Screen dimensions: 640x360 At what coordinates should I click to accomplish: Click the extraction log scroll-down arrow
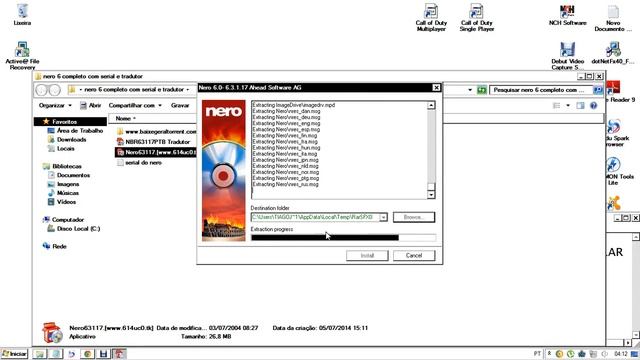pos(431,195)
